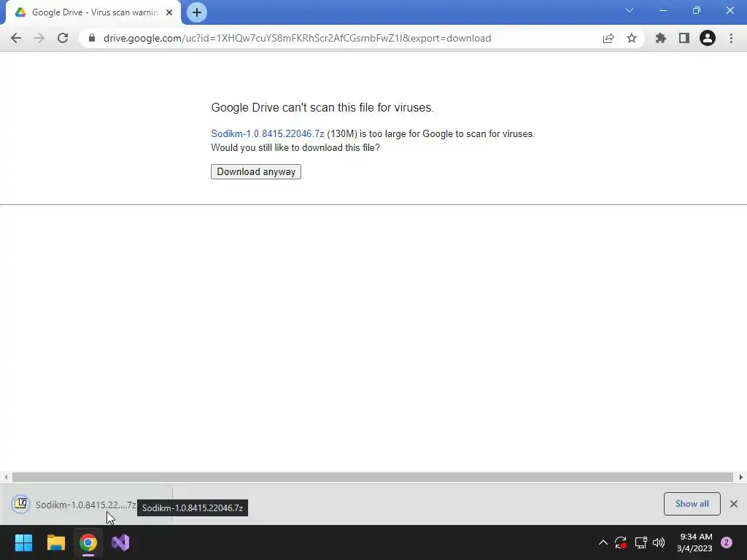Click Show all downloads button
747x560 pixels.
coord(692,504)
